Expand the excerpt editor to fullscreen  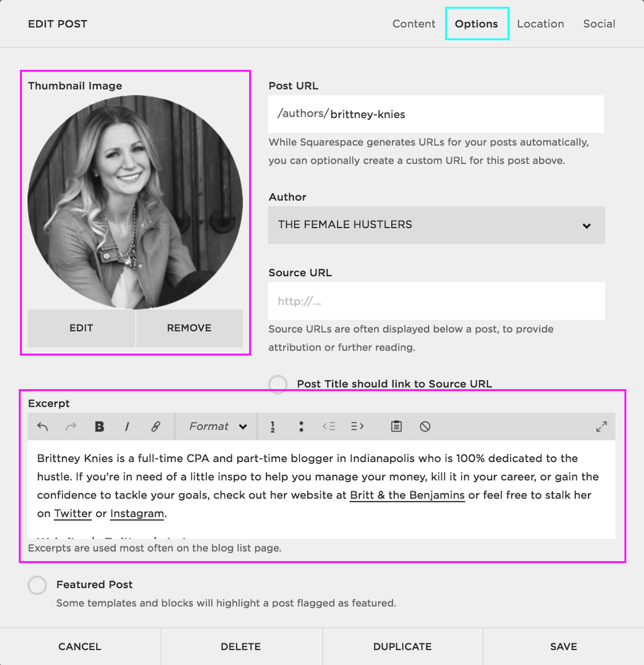coord(601,426)
